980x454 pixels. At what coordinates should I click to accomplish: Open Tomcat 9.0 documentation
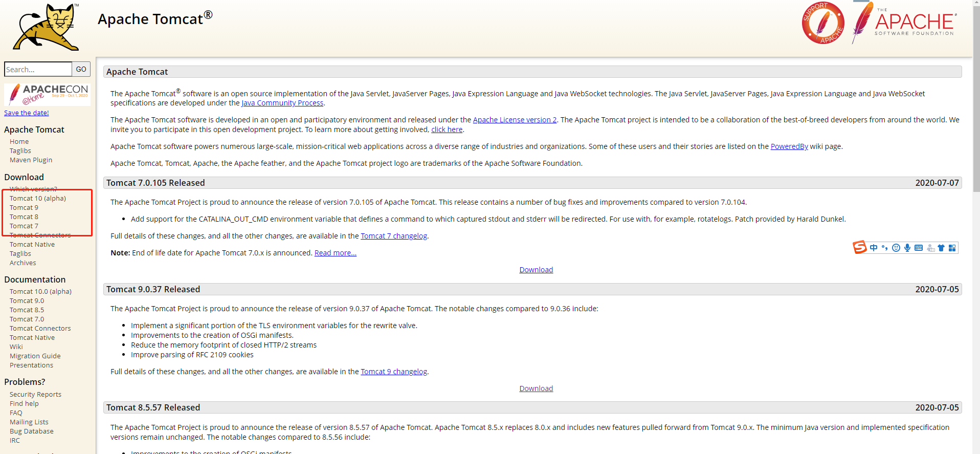[x=27, y=300]
